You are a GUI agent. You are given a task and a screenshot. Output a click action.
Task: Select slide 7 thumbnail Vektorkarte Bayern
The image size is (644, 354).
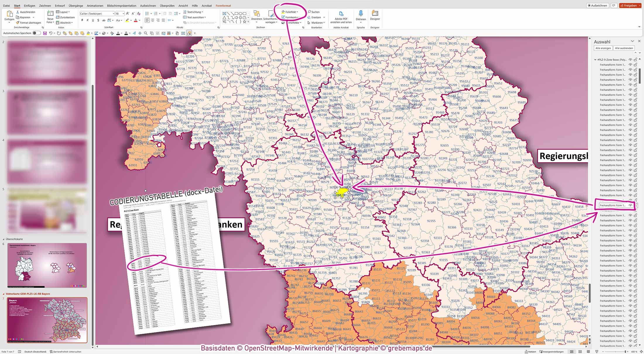[x=47, y=320]
